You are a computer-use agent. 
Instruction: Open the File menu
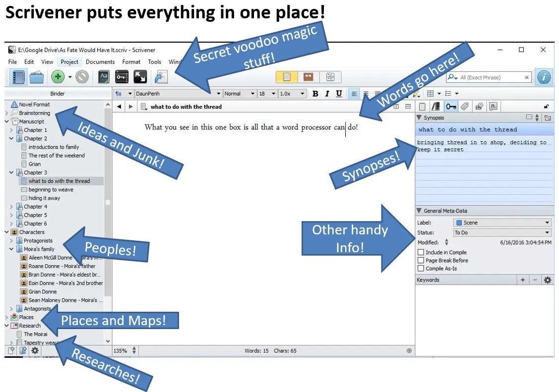[x=12, y=62]
